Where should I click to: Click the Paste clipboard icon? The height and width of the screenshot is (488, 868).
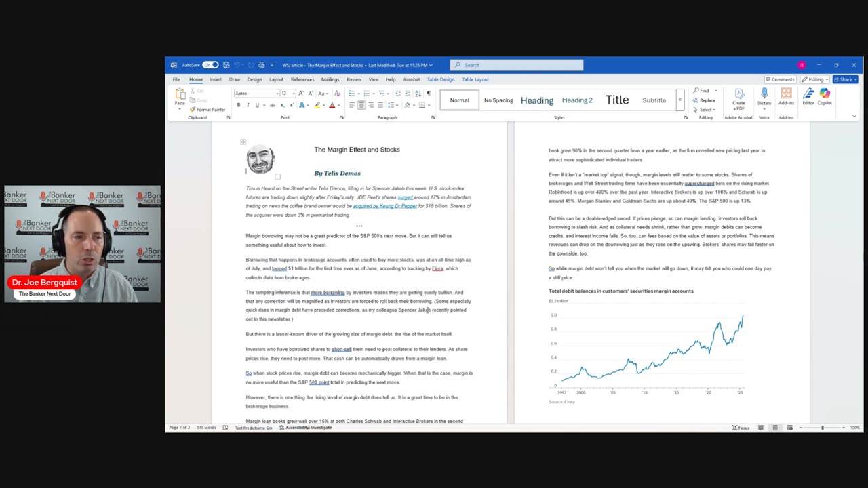[180, 94]
